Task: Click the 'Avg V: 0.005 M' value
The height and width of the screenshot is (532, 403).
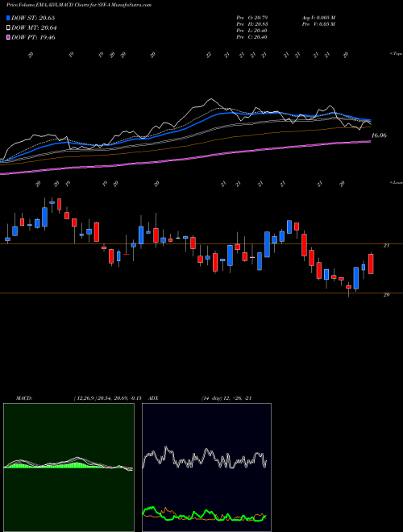Action: point(318,18)
